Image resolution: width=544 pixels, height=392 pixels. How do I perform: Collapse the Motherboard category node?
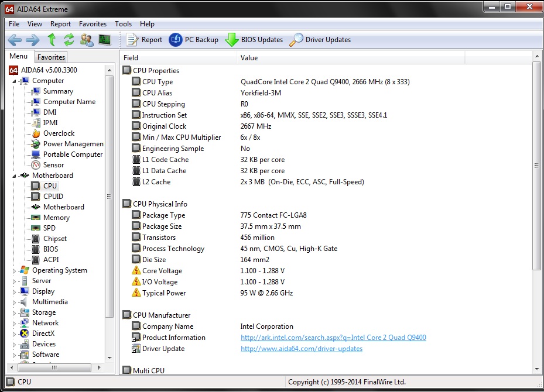pyautogui.click(x=14, y=176)
